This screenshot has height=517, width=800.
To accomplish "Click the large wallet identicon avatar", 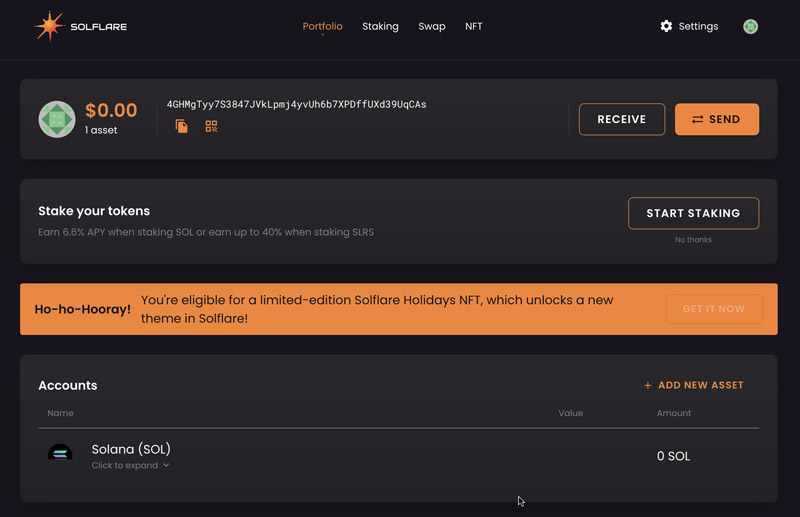I will tap(57, 119).
